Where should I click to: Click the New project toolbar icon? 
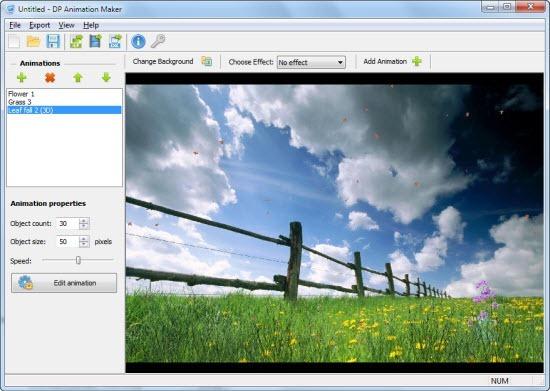click(14, 41)
